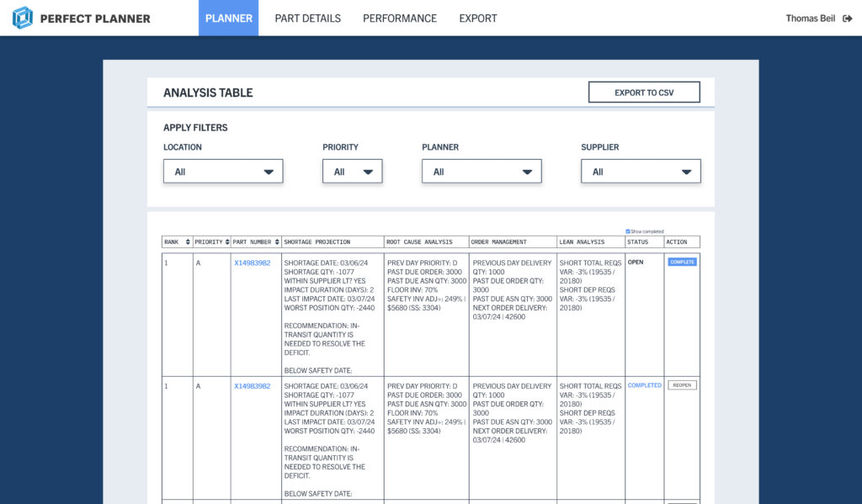This screenshot has height=504, width=862.
Task: Reopen the completed second row
Action: point(682,385)
